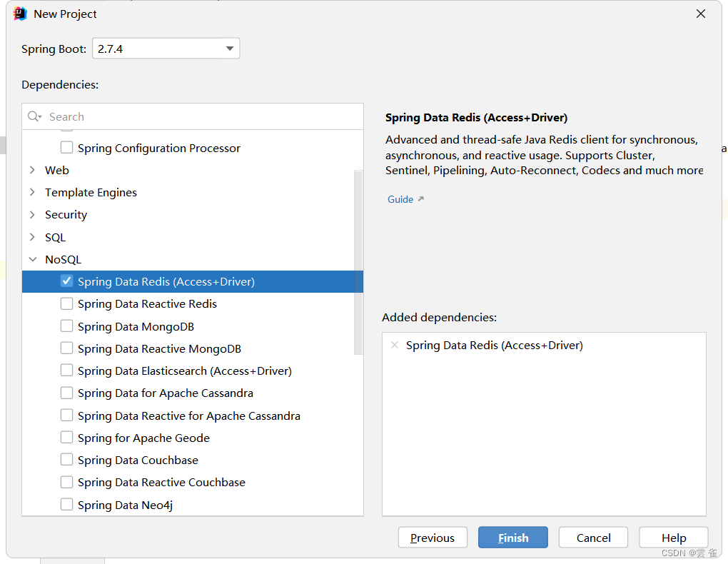This screenshot has width=728, height=564.
Task: Expand the SQL category chevron
Action: 32,237
